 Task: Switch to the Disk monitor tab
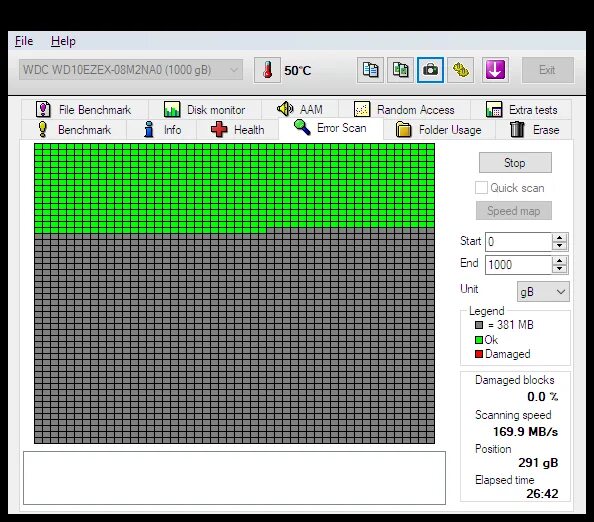(x=205, y=110)
